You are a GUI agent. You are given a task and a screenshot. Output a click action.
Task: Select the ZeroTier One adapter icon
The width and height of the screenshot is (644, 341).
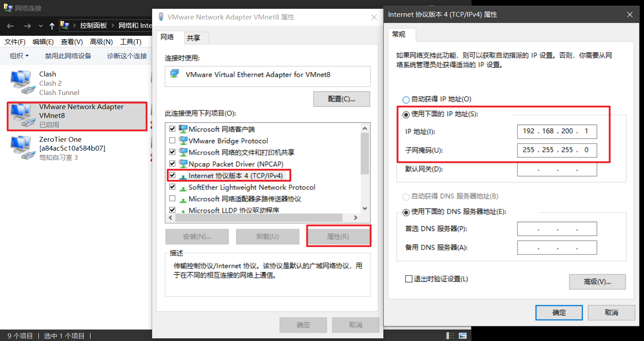pos(22,148)
